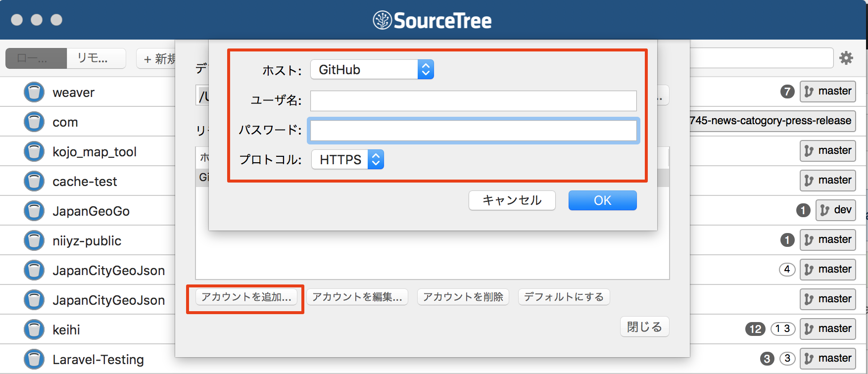Click アカウントを追加... button

pos(246,297)
